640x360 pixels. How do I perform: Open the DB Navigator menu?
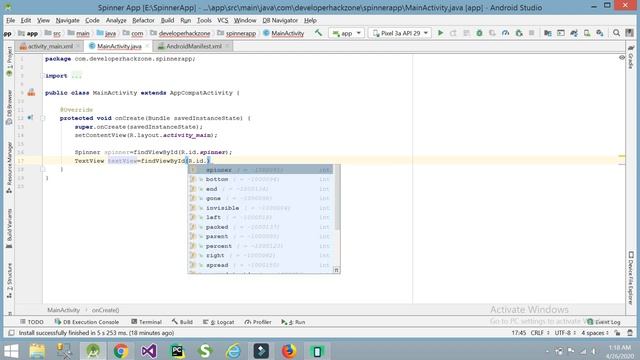tap(280, 20)
